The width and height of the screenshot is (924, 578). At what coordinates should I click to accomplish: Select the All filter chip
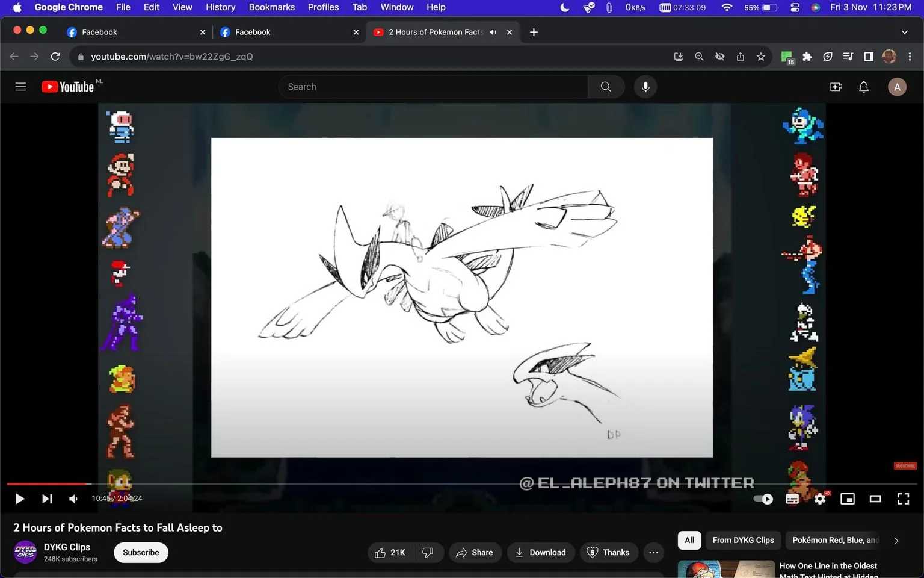[x=689, y=540]
